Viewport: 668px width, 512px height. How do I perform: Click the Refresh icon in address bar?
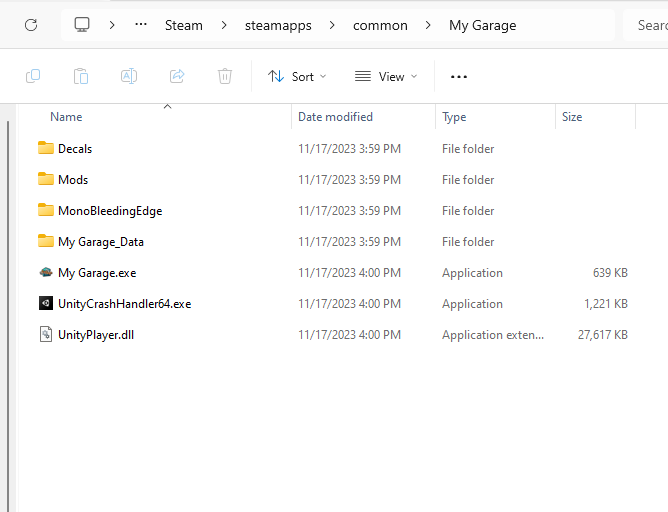pyautogui.click(x=31, y=25)
